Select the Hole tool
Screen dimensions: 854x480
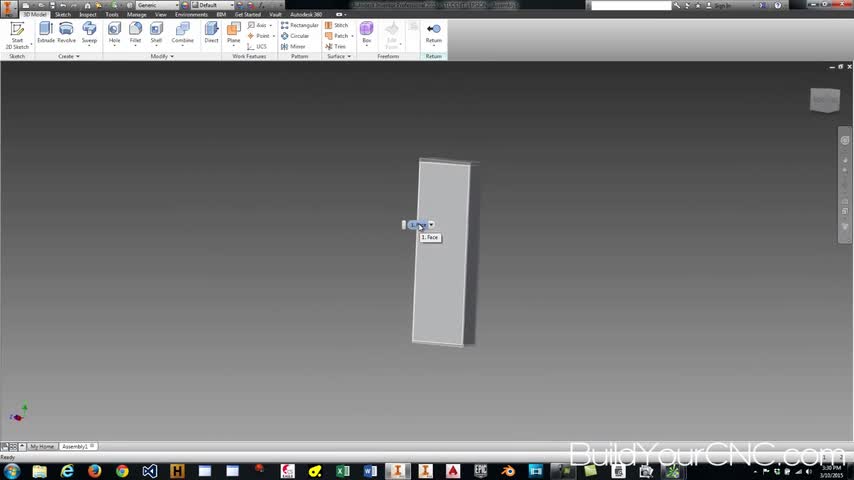click(114, 33)
